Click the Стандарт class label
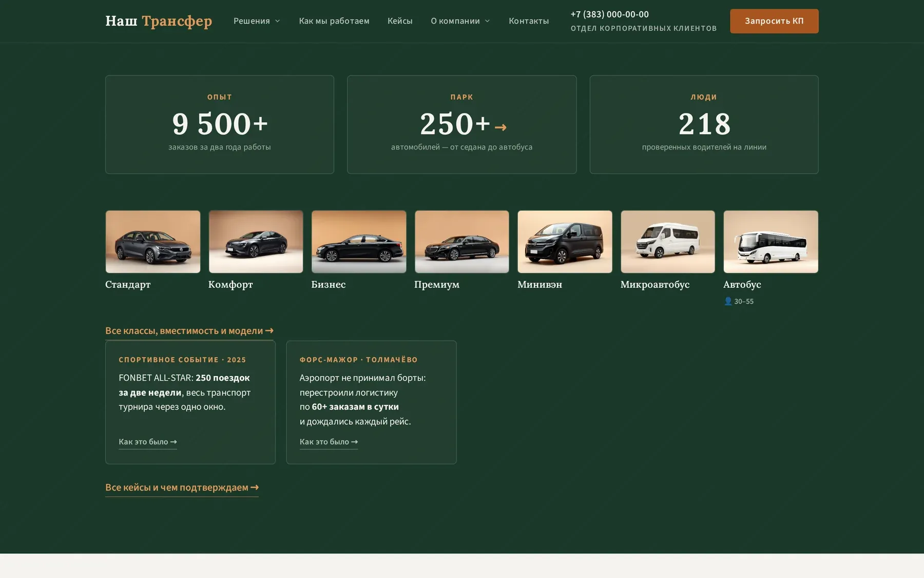The height and width of the screenshot is (578, 924). click(128, 285)
